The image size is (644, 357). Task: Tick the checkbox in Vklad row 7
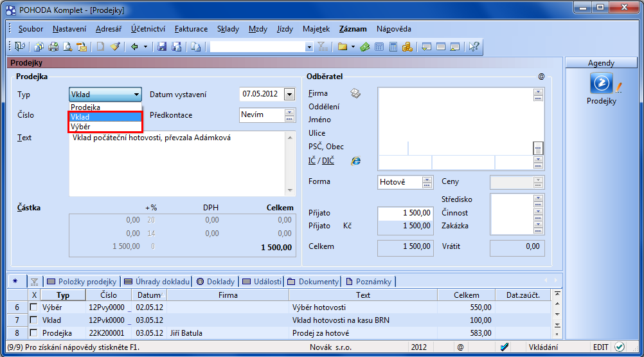coord(33,320)
